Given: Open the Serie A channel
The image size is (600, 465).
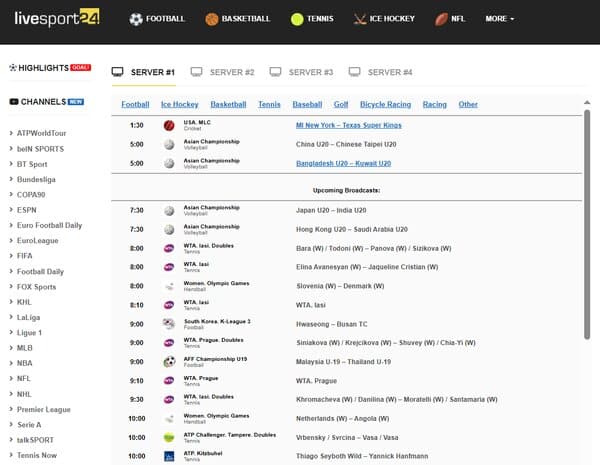Looking at the screenshot, I should tap(29, 425).
